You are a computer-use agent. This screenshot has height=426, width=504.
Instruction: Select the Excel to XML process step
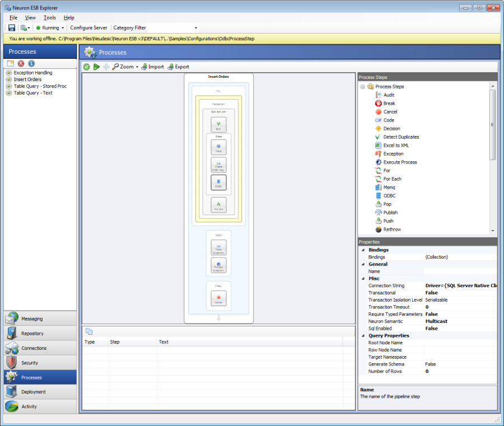392,145
